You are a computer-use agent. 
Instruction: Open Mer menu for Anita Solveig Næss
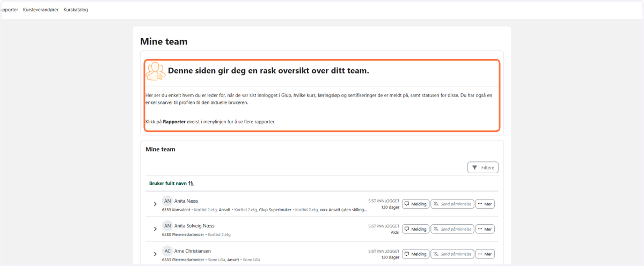[x=485, y=229]
